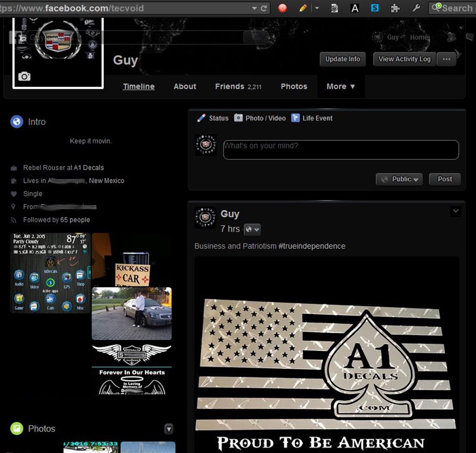Click the camera icon on profile picture
This screenshot has height=453, width=476.
click(x=24, y=76)
